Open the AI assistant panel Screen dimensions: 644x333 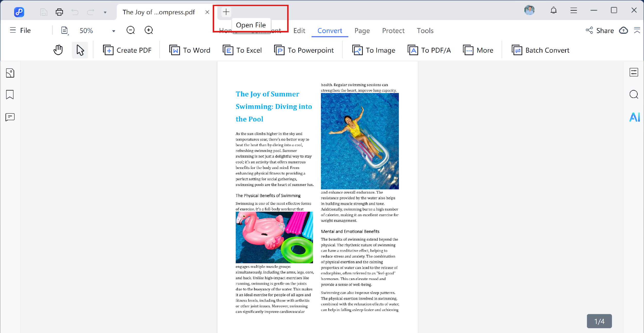634,117
